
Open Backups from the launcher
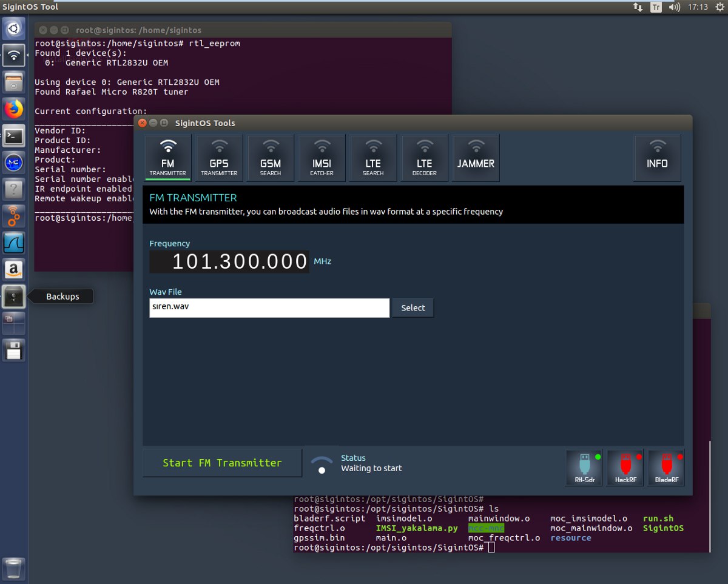15,296
